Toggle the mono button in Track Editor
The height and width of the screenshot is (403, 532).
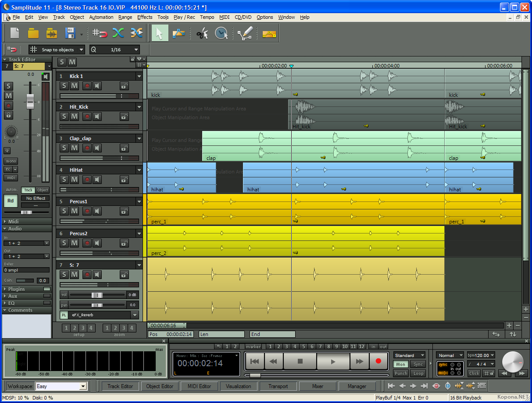click(x=11, y=161)
